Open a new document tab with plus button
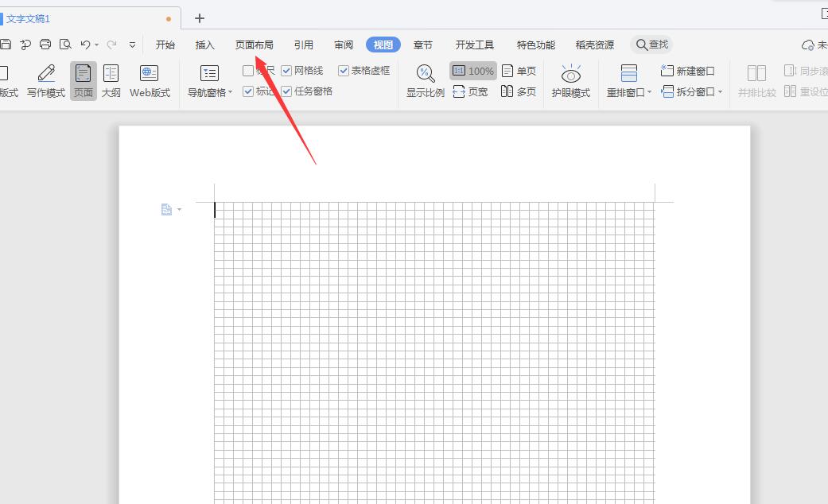828x504 pixels. pos(199,17)
